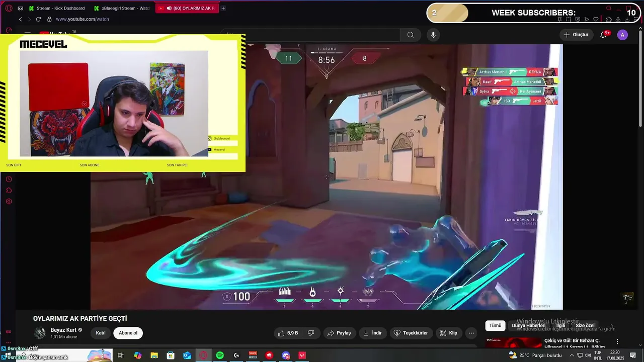The height and width of the screenshot is (362, 644).
Task: Open options for Çekiç ve Gül video
Action: pyautogui.click(x=617, y=341)
